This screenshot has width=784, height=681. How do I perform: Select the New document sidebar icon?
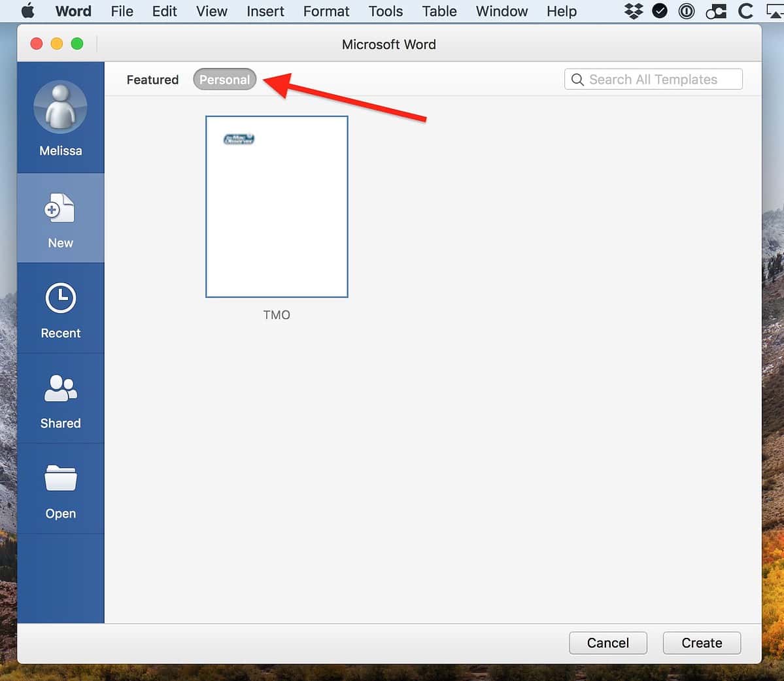pyautogui.click(x=60, y=209)
